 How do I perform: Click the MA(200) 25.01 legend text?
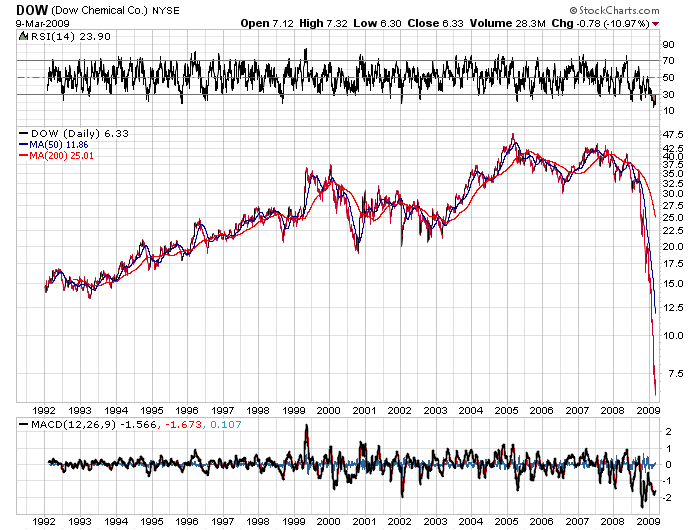[62, 156]
